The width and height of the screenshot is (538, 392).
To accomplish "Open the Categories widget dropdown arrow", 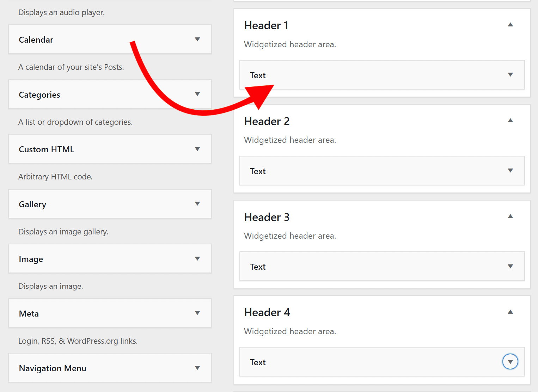I will coord(197,94).
